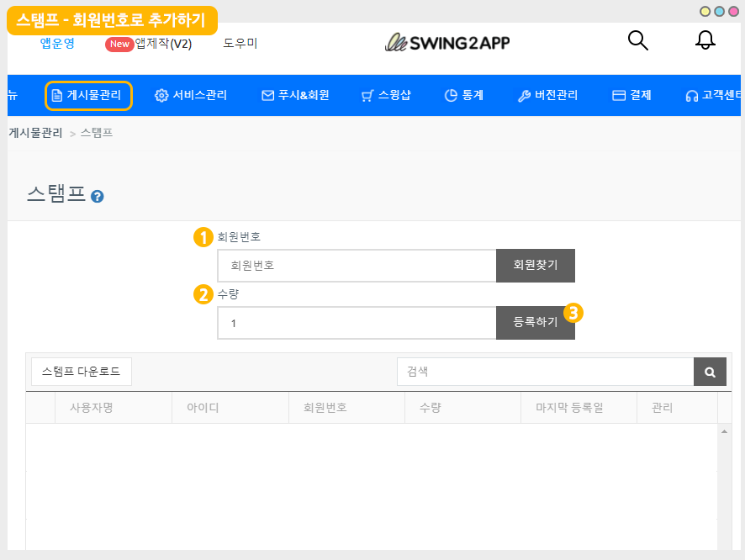The image size is (745, 560).
Task: Go to 스윙샵 cart menu
Action: (x=386, y=95)
